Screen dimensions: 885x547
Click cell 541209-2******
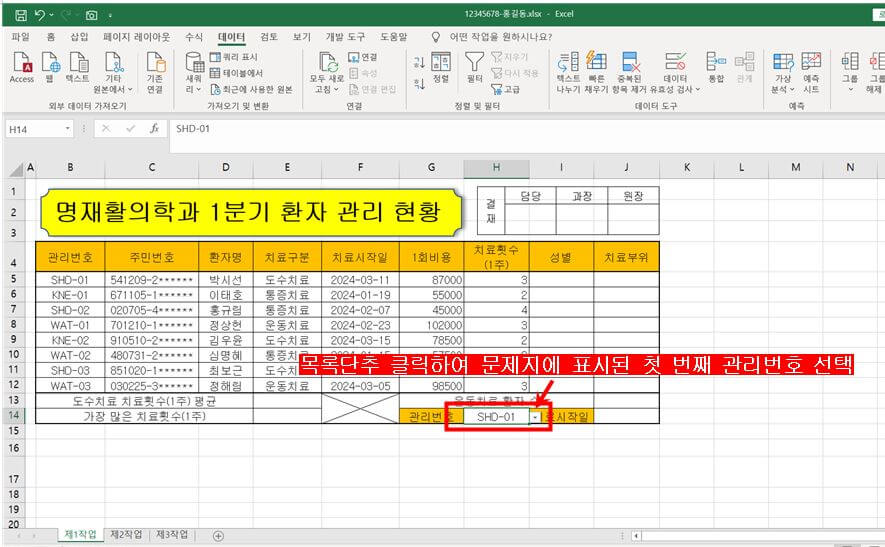click(151, 280)
